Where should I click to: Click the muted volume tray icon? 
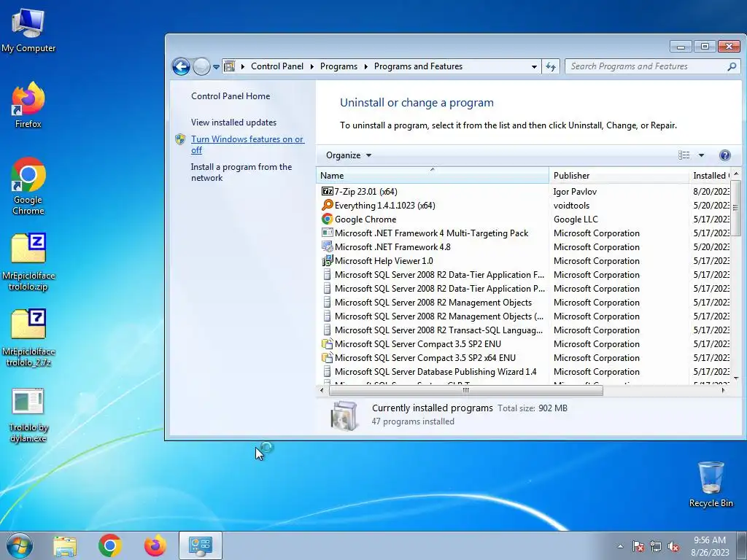click(x=673, y=546)
